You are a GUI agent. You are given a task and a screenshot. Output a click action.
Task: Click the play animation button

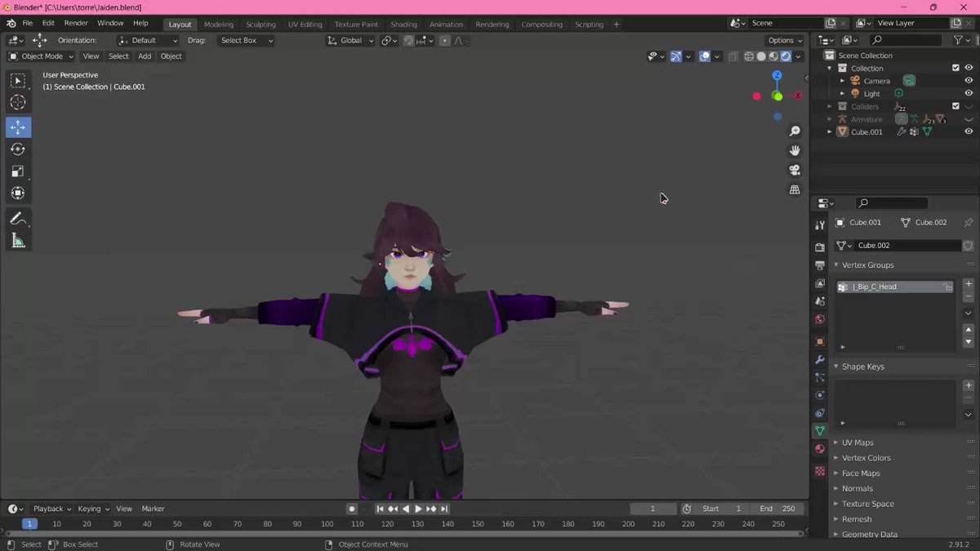(x=418, y=509)
